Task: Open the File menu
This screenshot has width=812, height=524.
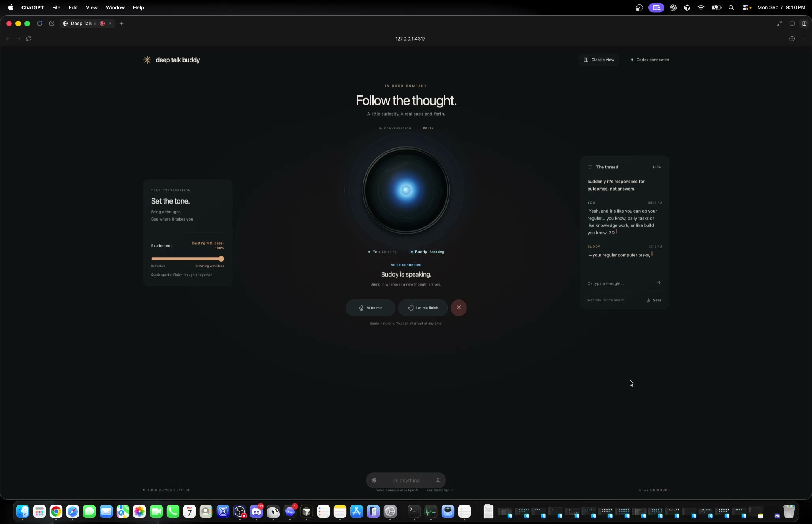Action: point(56,7)
